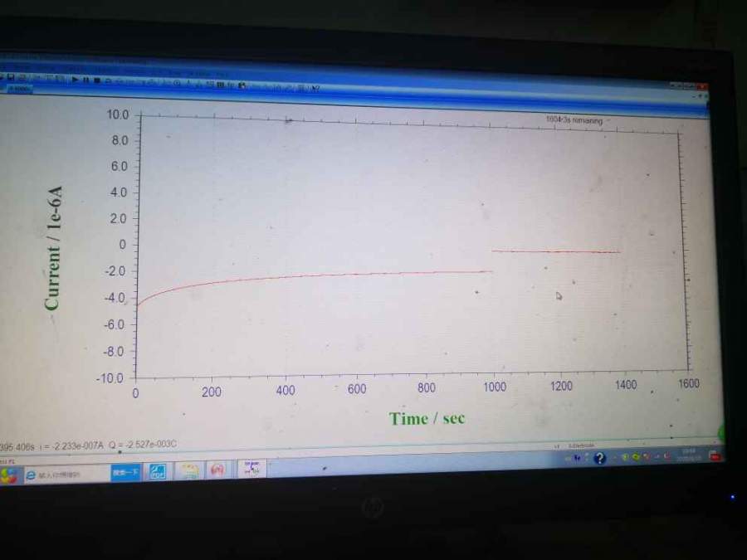Click the Run experiment play button
Screen dimensions: 747x560
(x=76, y=80)
